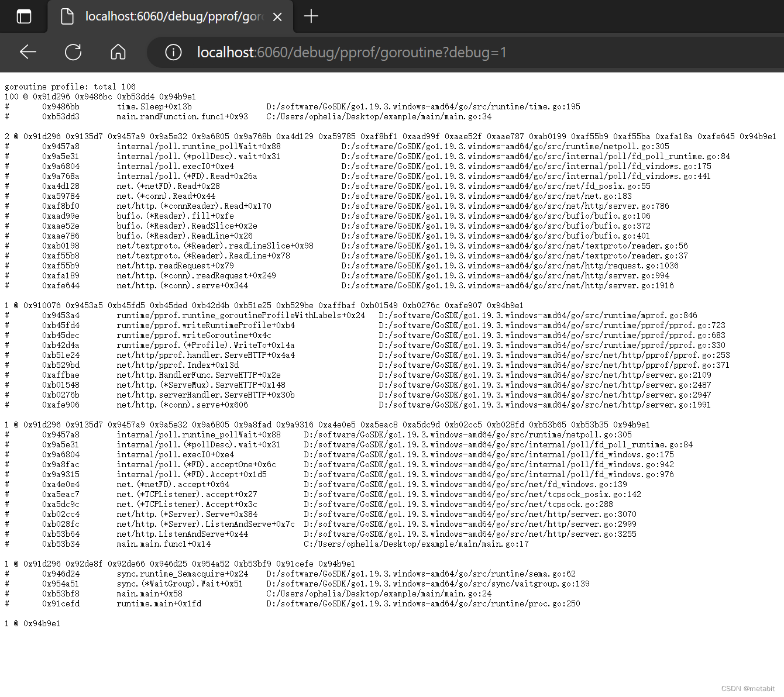
Task: Click 'internal/poll.(*FD).acceptOne+0x6c' entry
Action: tap(196, 464)
